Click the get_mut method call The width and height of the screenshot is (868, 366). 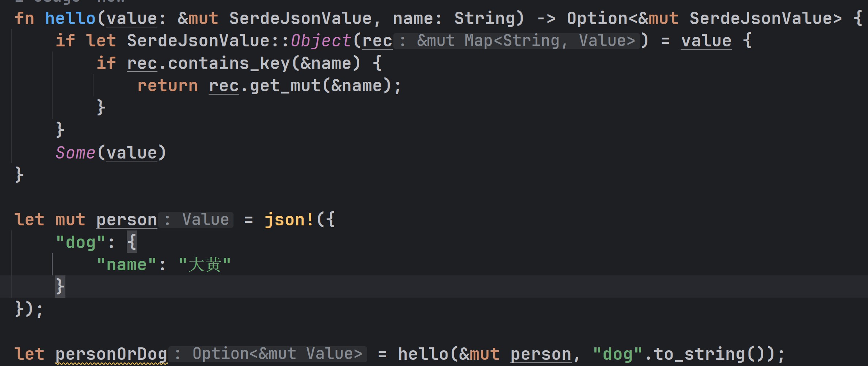click(x=285, y=85)
